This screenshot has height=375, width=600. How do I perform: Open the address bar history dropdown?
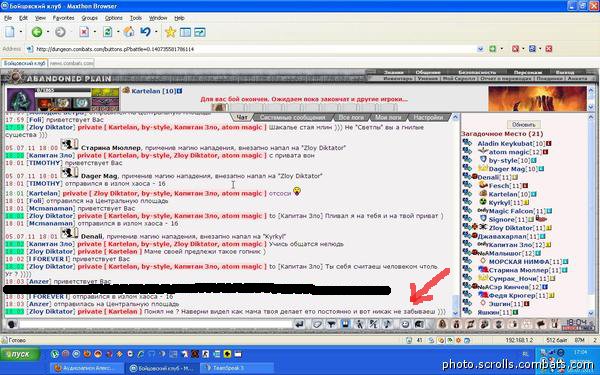481,49
